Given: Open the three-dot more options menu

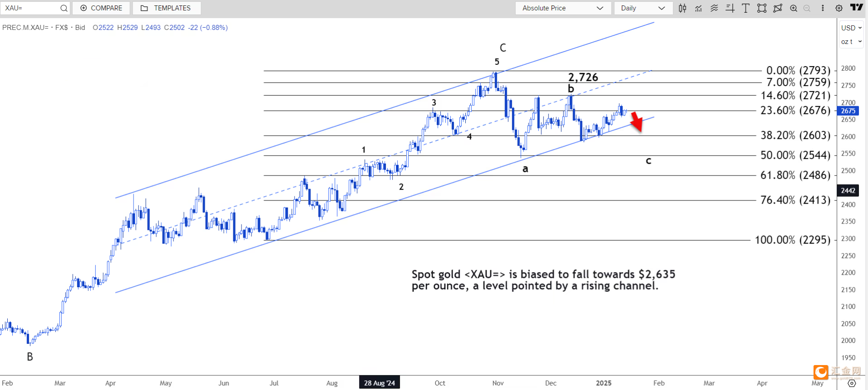Looking at the screenshot, I should point(823,8).
